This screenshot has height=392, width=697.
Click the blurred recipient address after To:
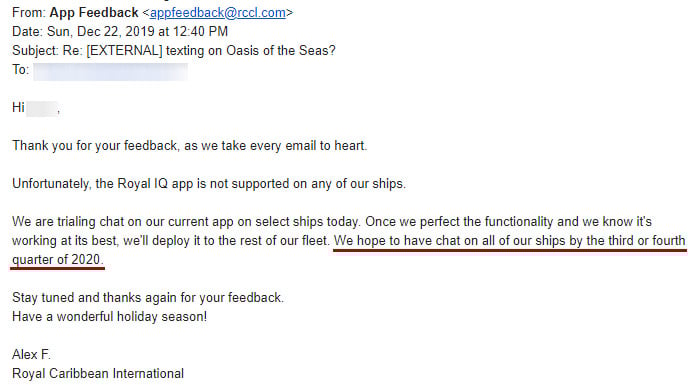point(110,72)
